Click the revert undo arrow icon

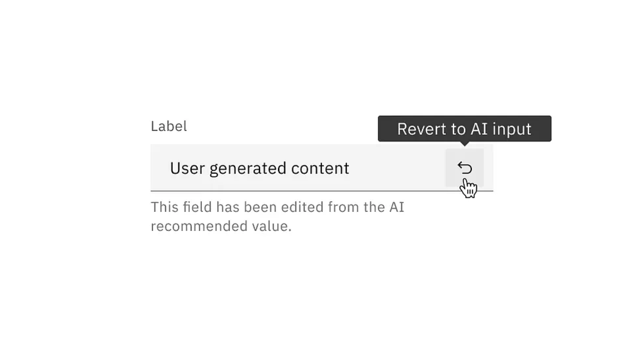[x=465, y=168]
